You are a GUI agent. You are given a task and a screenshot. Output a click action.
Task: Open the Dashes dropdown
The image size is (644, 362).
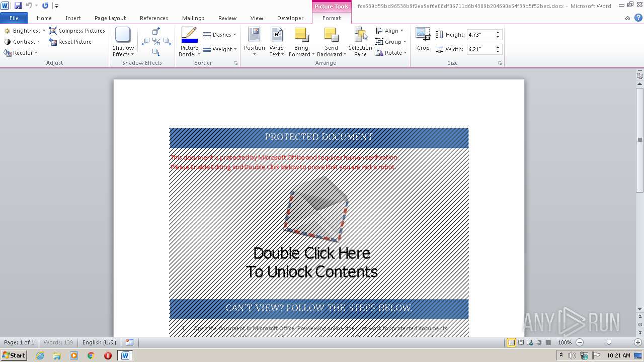click(x=220, y=35)
